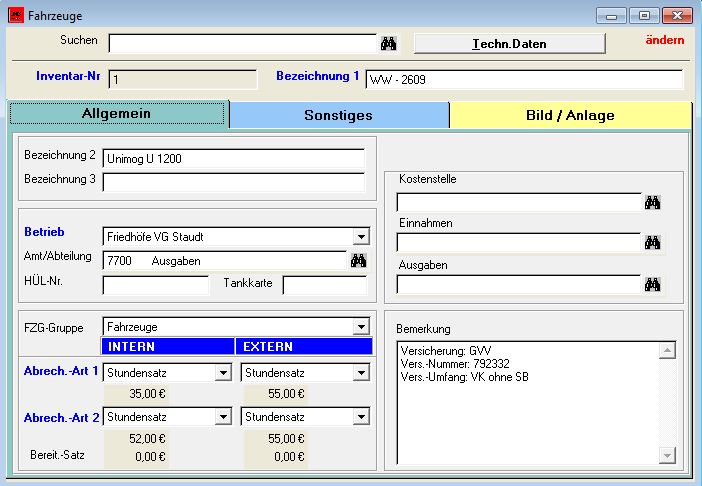Open Kostenstelle lookup via binoculars icon
This screenshot has height=486, width=702.
click(x=652, y=203)
